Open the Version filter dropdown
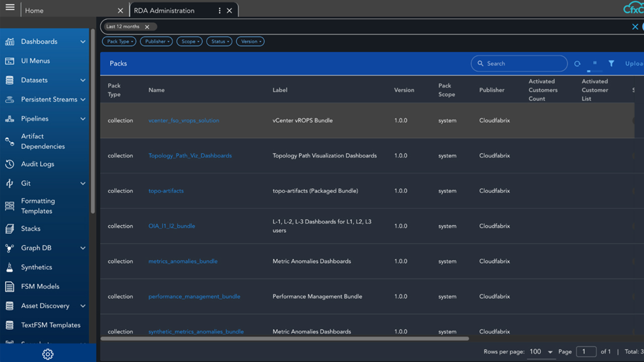Image resolution: width=644 pixels, height=362 pixels. point(251,42)
